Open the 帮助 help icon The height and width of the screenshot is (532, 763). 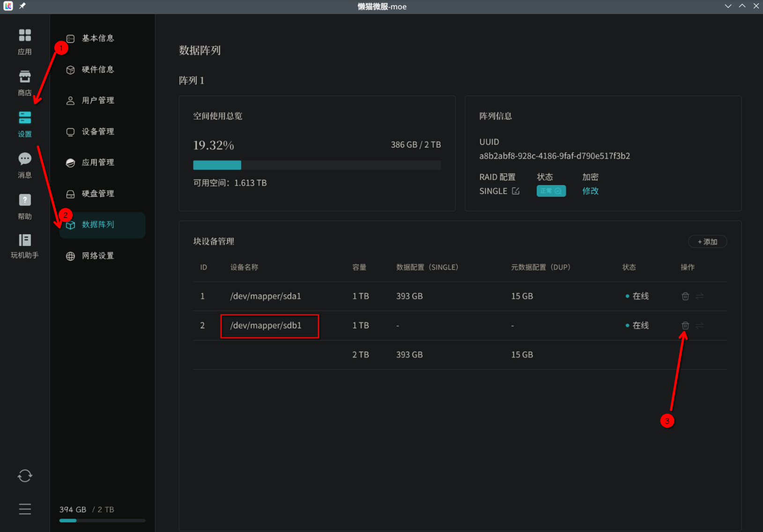(25, 207)
